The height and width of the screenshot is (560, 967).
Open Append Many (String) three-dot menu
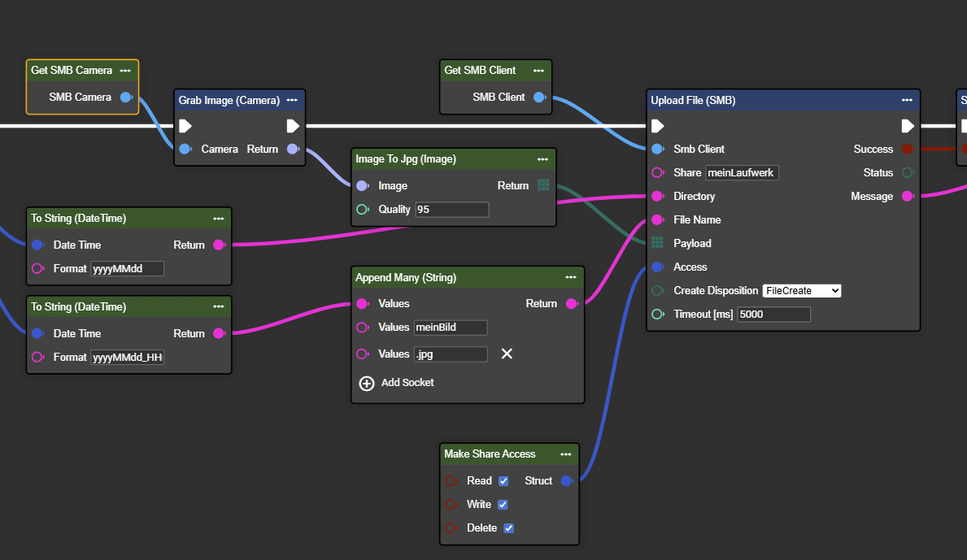click(x=571, y=277)
